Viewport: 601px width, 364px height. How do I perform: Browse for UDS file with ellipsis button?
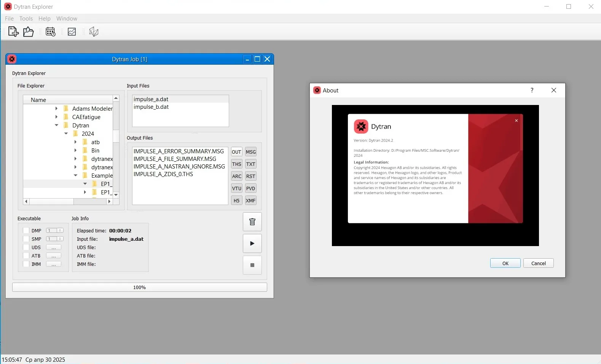pyautogui.click(x=54, y=247)
